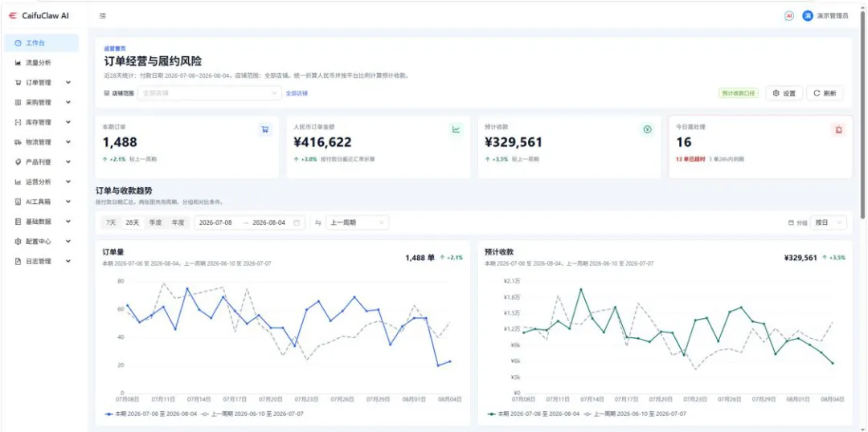
Task: Go to 工作台 in the sidebar
Action: point(42,43)
